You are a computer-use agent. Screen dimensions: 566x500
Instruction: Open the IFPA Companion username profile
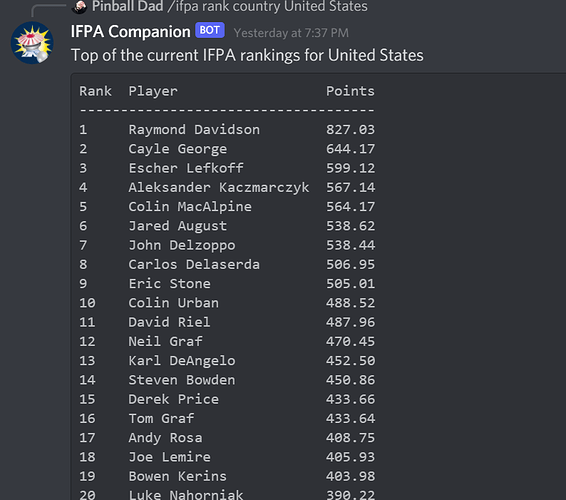[x=131, y=31]
